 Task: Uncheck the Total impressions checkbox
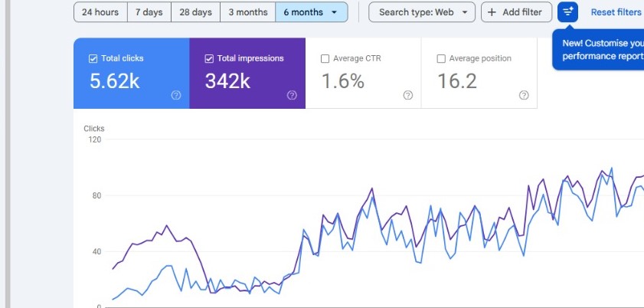coord(209,59)
